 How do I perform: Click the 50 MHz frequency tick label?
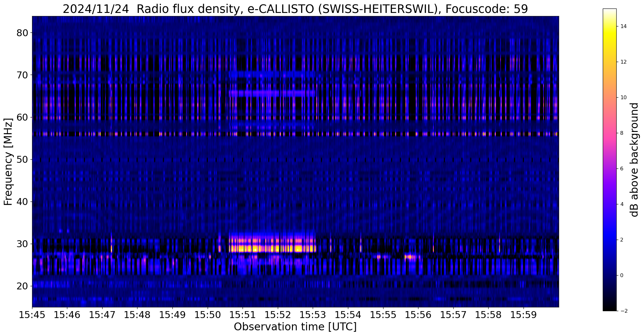coord(23,159)
